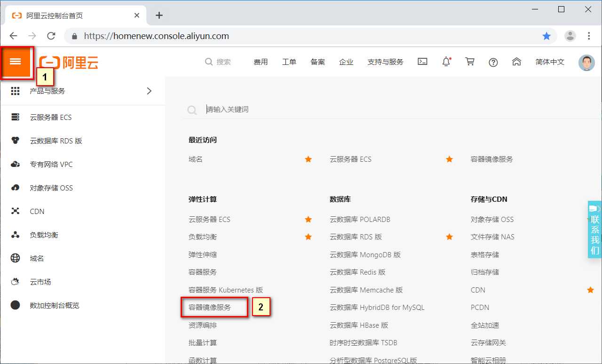Click the CDN sidebar icon
This screenshot has height=364, width=602.
click(x=16, y=211)
